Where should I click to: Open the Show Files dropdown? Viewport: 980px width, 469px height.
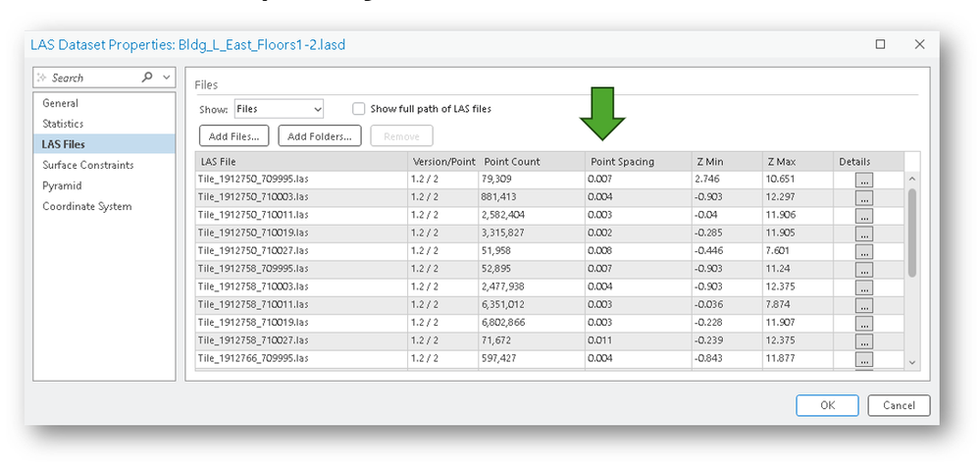coord(279,109)
